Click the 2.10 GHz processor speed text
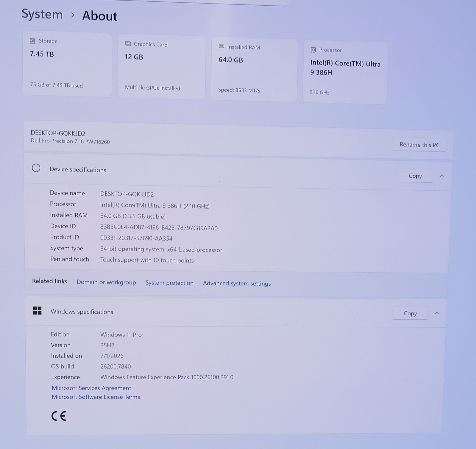Screen dimensions: 476x449 pos(319,92)
